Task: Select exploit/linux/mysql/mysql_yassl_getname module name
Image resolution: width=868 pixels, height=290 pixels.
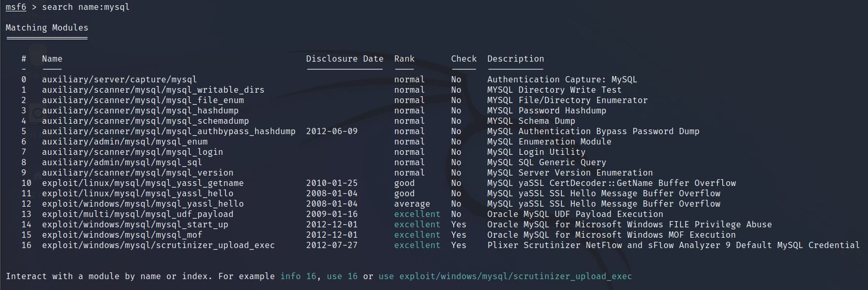Action: (x=143, y=183)
